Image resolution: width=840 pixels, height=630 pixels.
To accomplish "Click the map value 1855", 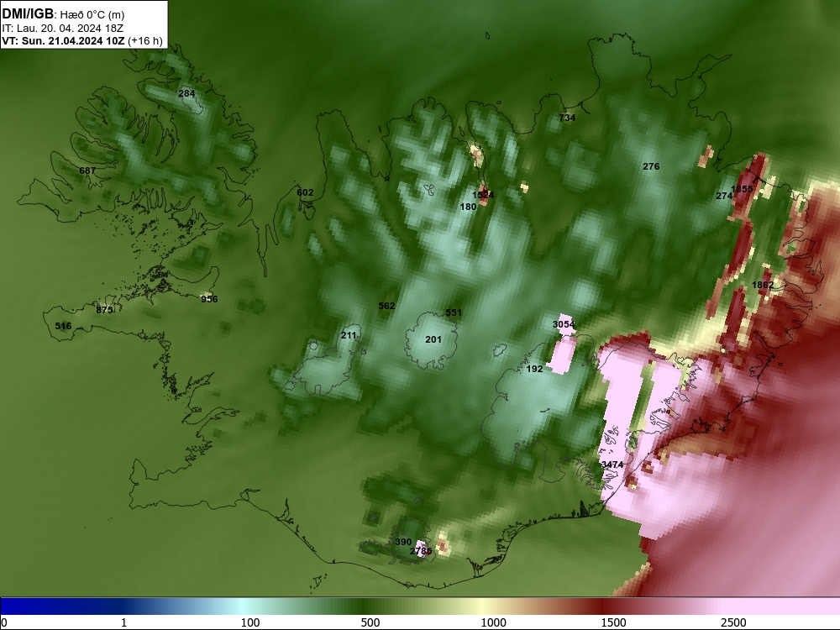I will pos(742,188).
